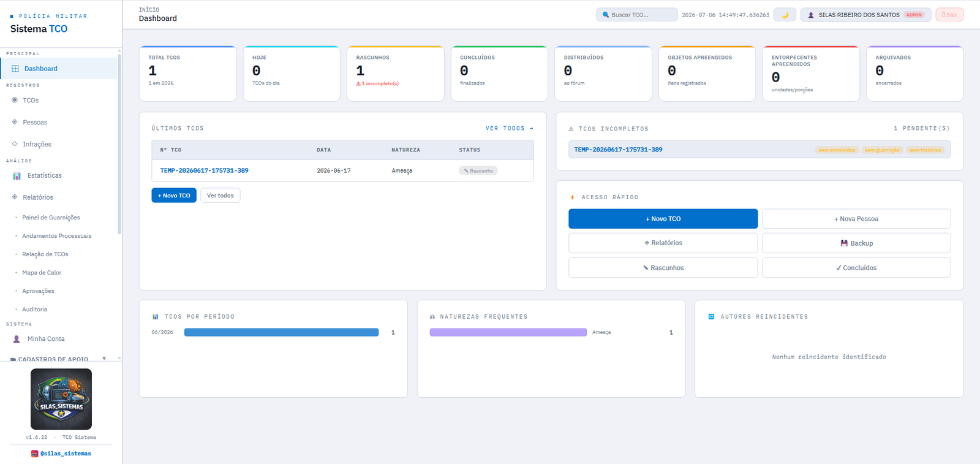The image size is (980, 464).
Task: Click the 06/2026 period progress bar
Action: coord(282,332)
